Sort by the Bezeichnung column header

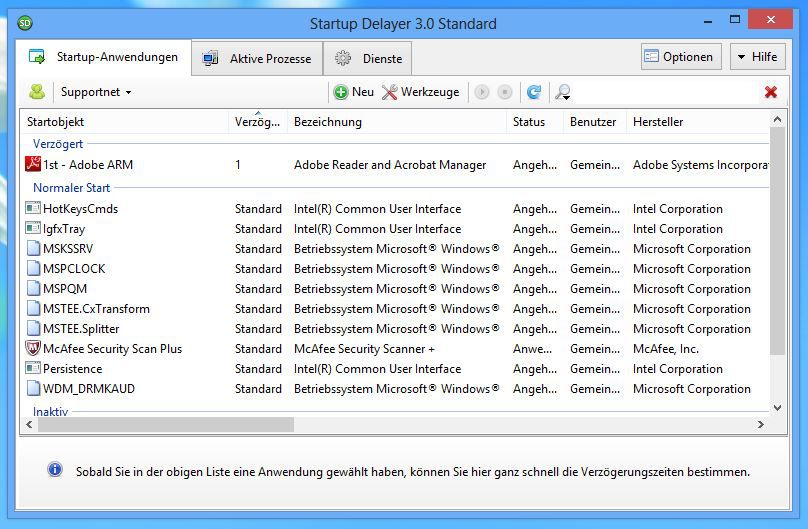(397, 122)
